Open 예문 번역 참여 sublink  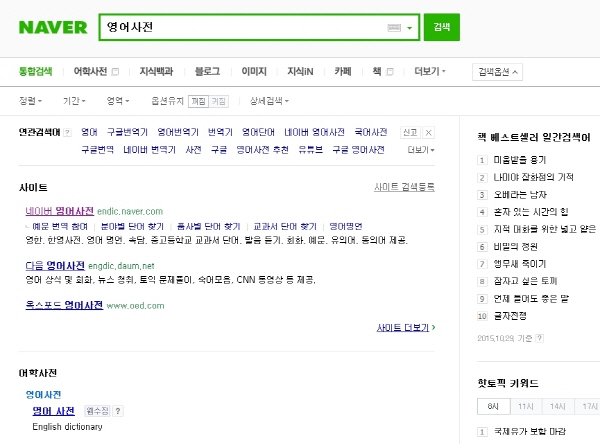pos(60,227)
